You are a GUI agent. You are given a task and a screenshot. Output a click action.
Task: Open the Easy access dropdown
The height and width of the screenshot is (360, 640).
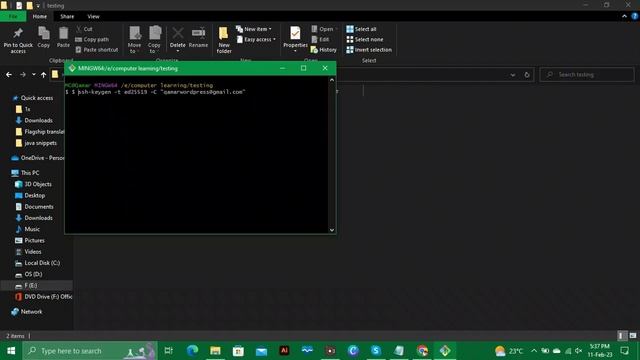coord(256,40)
